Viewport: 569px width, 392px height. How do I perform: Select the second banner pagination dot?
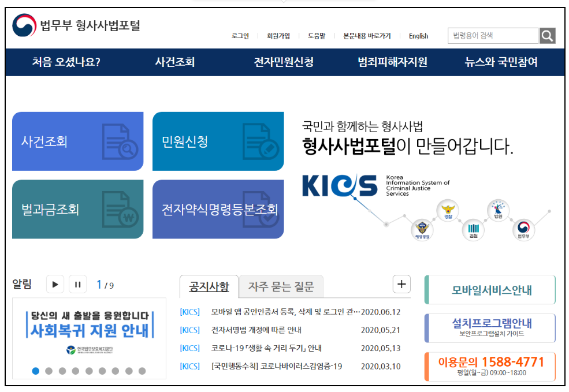(x=49, y=371)
